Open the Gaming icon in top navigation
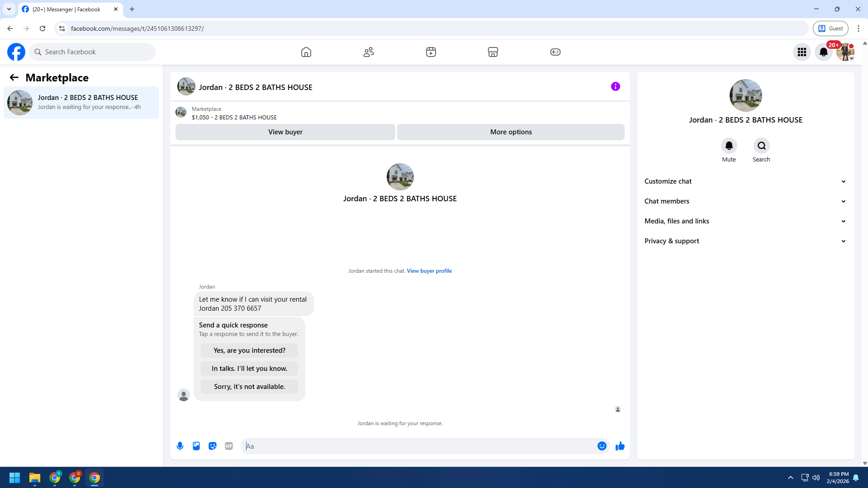 555,52
